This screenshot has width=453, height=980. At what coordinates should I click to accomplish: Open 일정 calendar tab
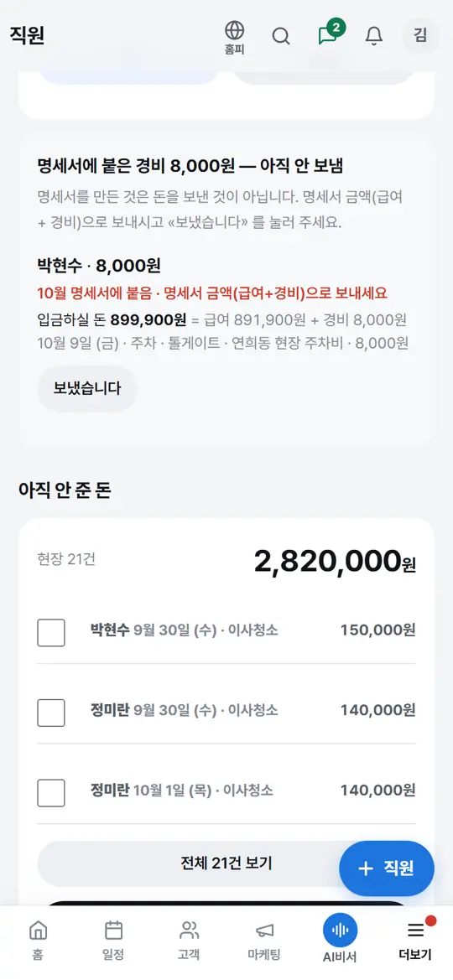pos(113,940)
